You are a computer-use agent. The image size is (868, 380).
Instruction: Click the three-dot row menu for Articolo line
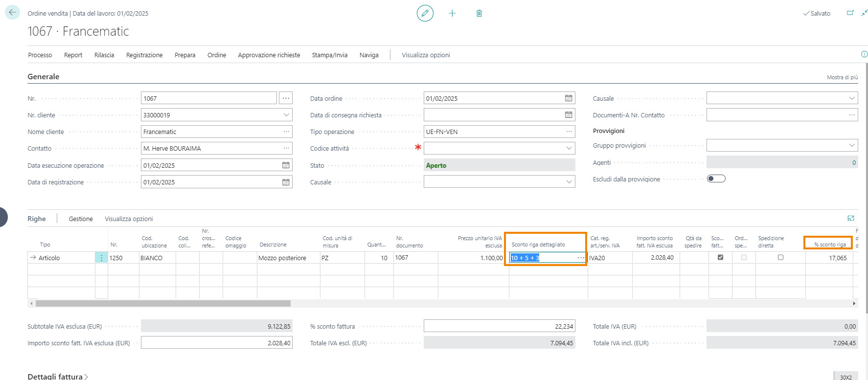(x=101, y=258)
